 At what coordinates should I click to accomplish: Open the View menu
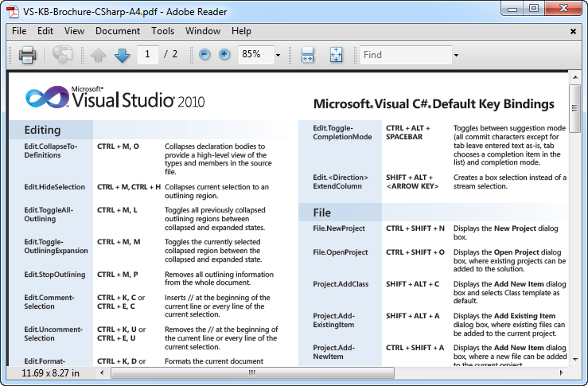pyautogui.click(x=74, y=31)
